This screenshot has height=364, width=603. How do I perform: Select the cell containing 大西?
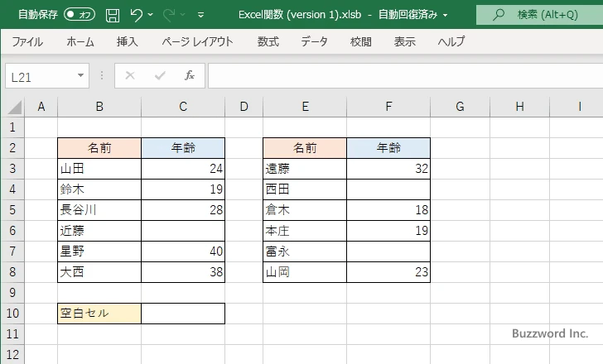[x=99, y=272]
